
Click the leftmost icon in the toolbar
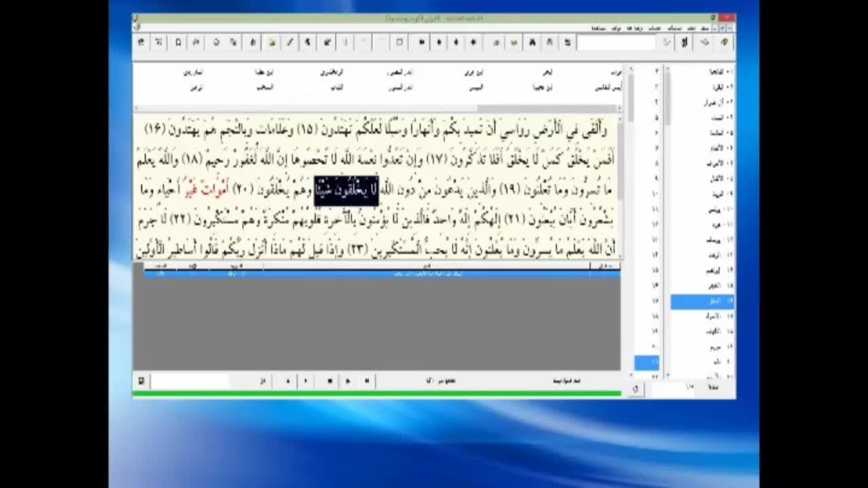click(x=141, y=43)
